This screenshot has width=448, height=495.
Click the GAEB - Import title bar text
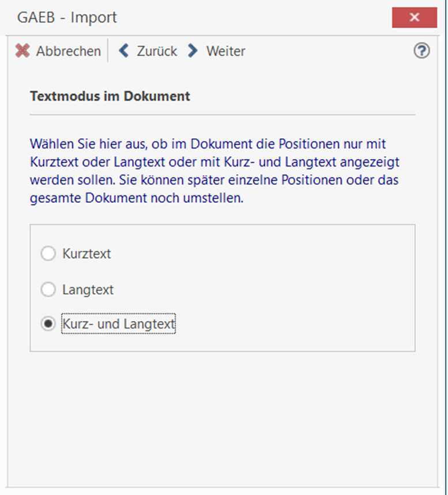[x=67, y=17]
